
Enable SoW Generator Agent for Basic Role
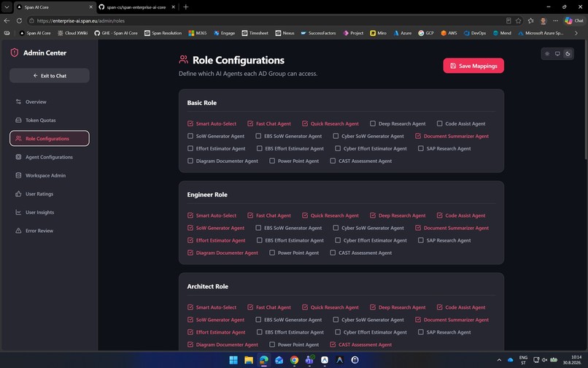coord(190,136)
